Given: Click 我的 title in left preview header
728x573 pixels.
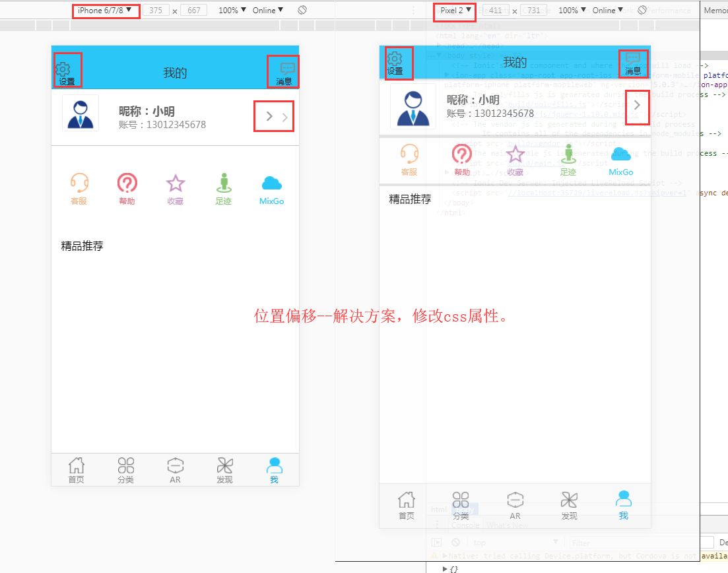Looking at the screenshot, I should coord(175,73).
